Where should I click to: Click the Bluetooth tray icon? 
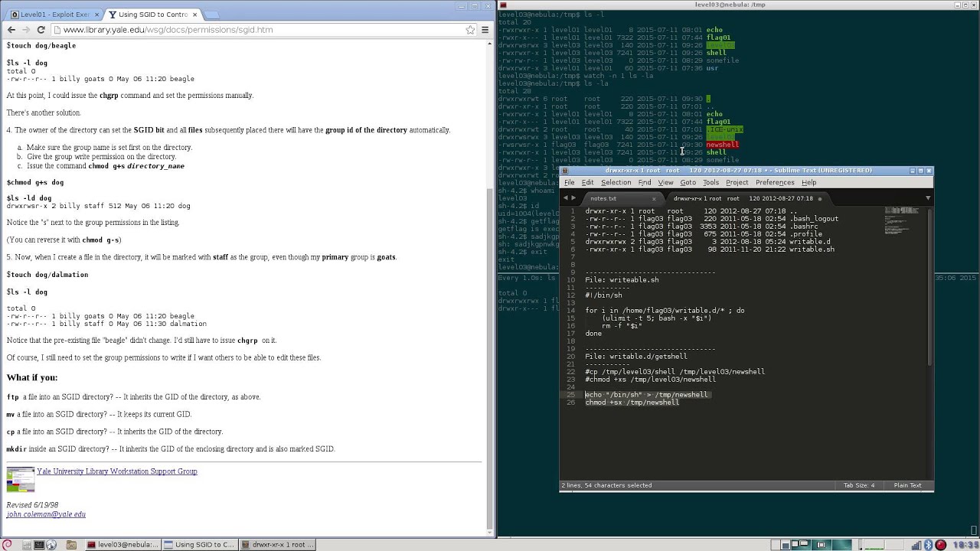(928, 545)
